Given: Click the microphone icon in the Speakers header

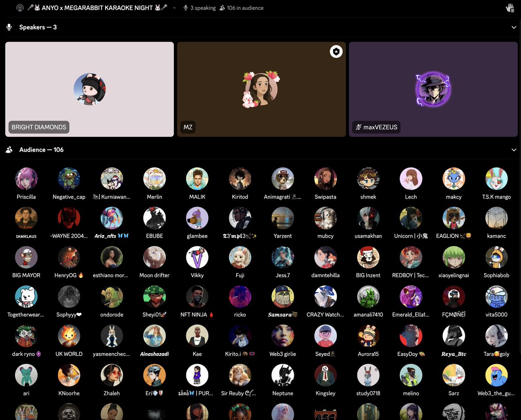Looking at the screenshot, I should pos(9,27).
